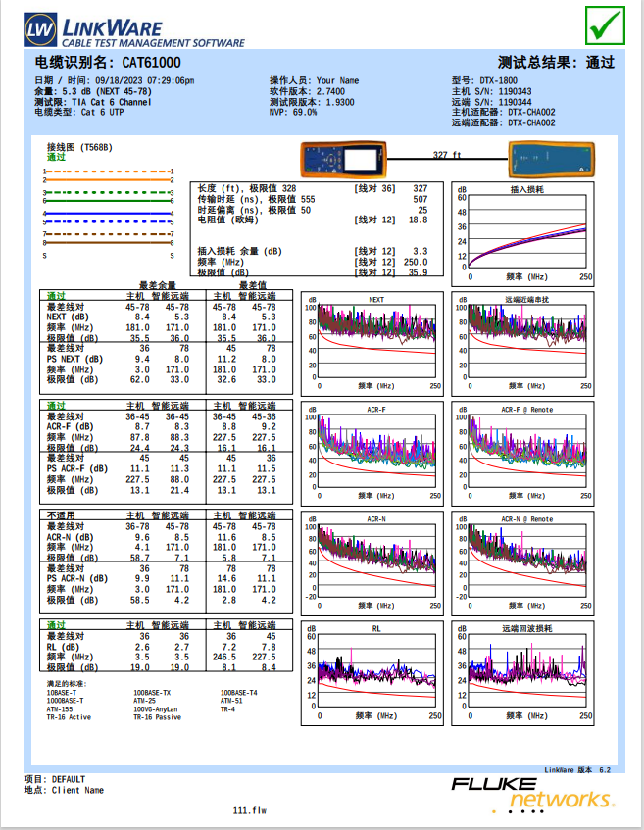The image size is (644, 830).
Task: Click the 远端适配器 DTX-CHA002 line
Action: pyautogui.click(x=504, y=122)
